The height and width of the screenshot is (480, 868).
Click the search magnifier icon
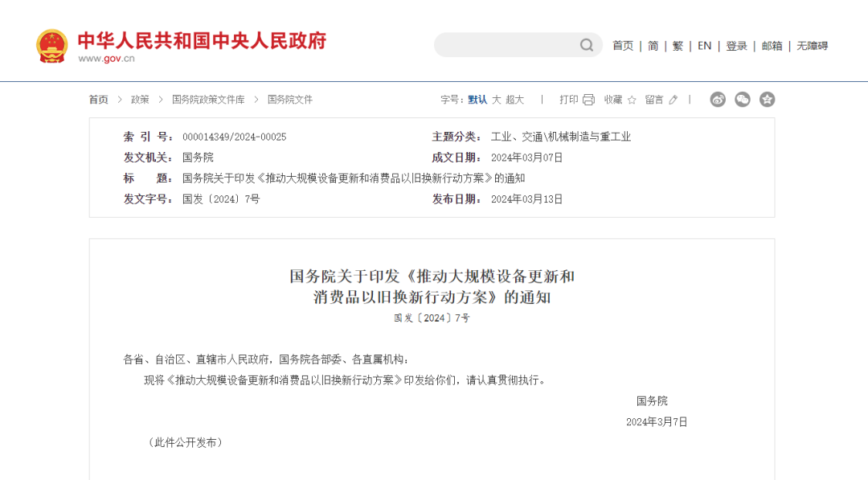point(587,45)
